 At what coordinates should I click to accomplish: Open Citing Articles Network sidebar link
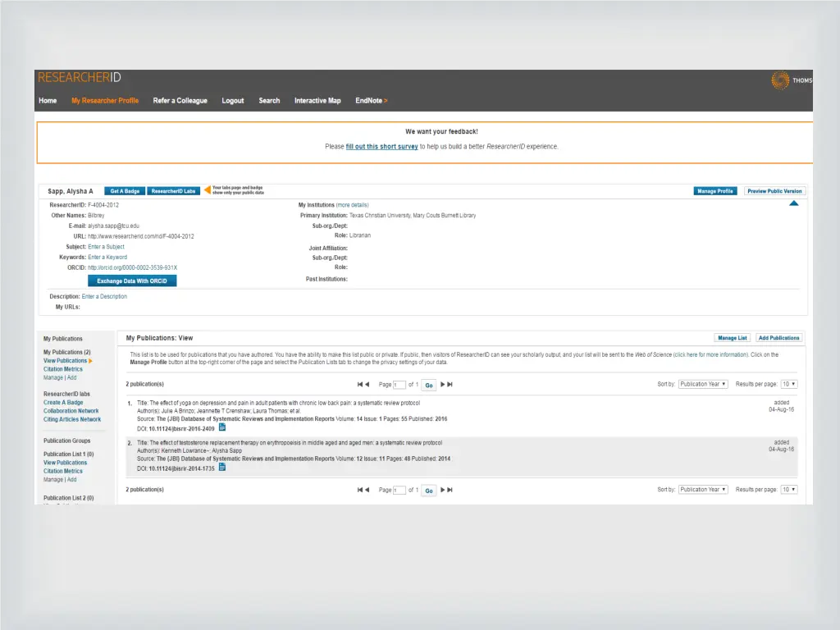pos(72,419)
